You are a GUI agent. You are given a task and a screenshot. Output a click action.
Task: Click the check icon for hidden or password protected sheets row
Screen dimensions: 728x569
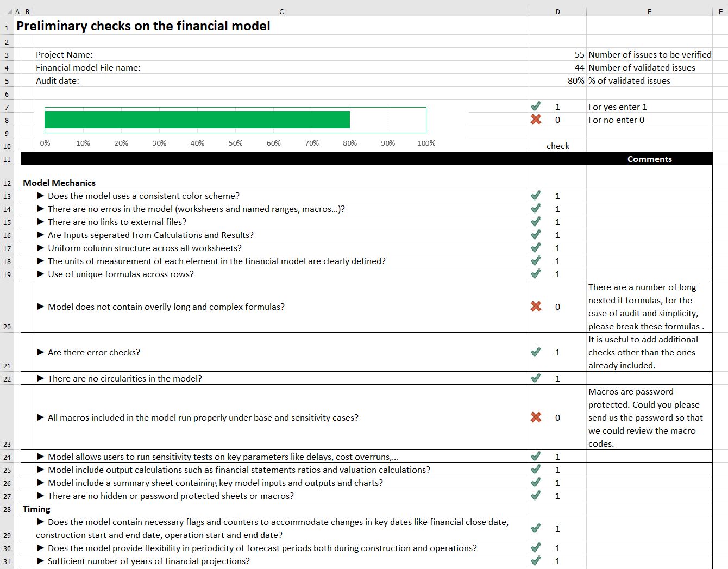(x=536, y=495)
